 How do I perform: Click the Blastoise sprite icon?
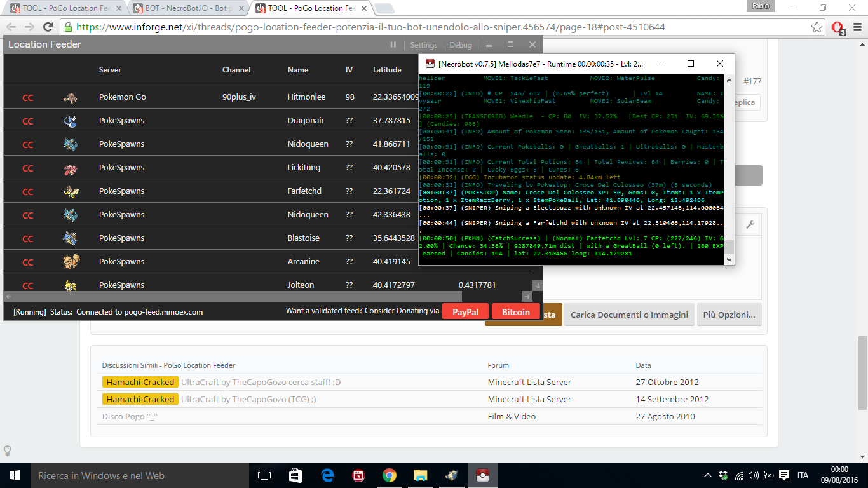(70, 238)
